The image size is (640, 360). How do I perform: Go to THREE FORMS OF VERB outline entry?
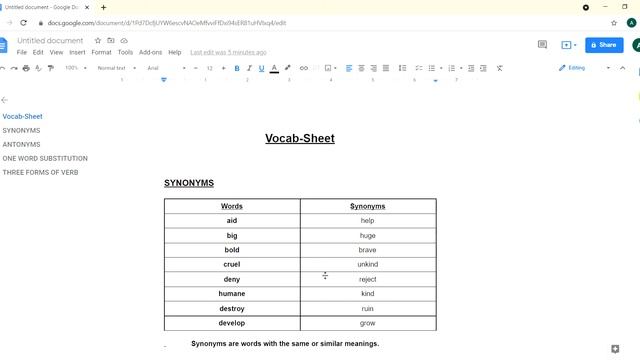click(40, 172)
